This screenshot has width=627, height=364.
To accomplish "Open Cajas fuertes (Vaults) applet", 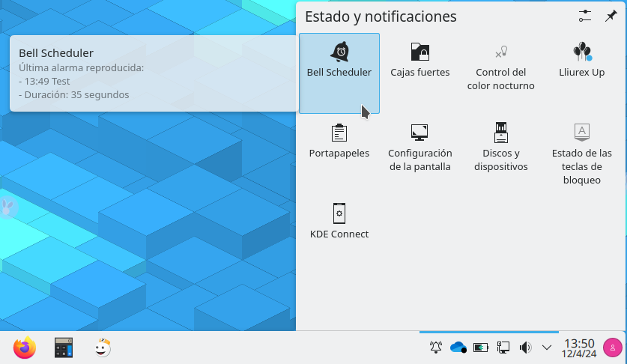I will click(419, 60).
